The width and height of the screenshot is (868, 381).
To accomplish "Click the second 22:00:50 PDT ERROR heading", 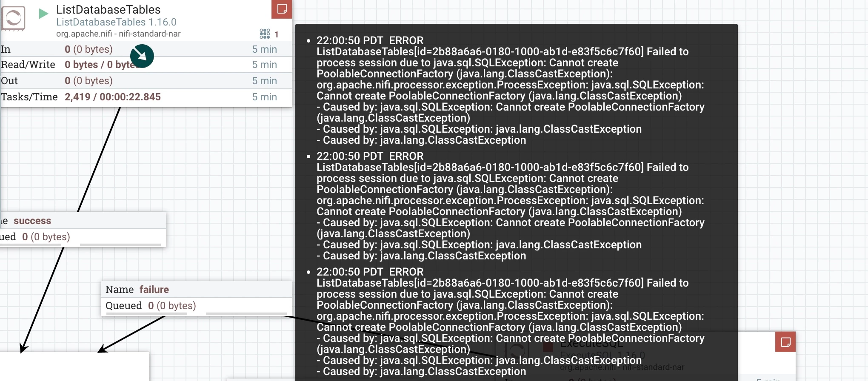I will tap(370, 156).
